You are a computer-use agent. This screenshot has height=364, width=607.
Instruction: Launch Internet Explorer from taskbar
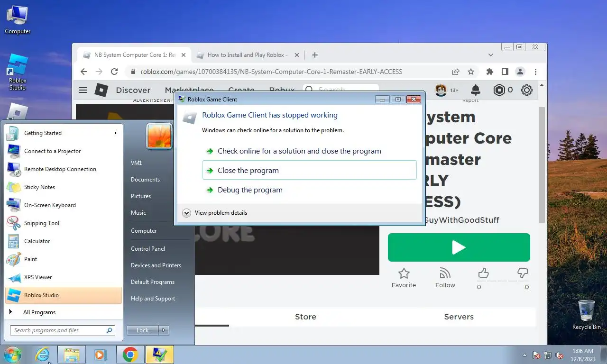[x=43, y=355]
